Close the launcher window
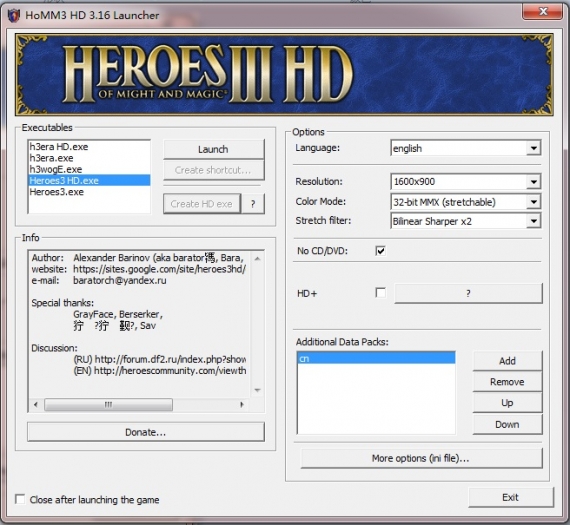The image size is (570, 525). [543, 11]
